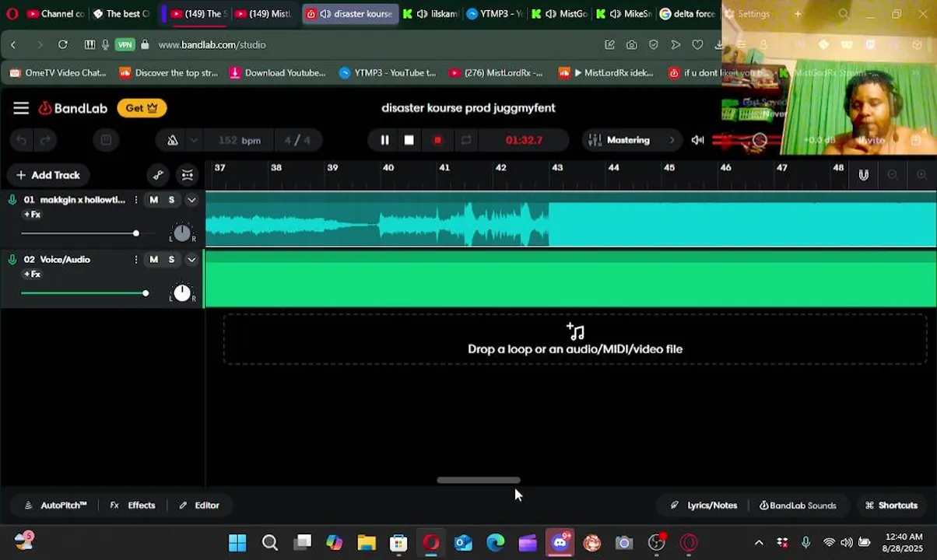
Task: Expand the Mastering chevron arrow
Action: click(x=672, y=140)
